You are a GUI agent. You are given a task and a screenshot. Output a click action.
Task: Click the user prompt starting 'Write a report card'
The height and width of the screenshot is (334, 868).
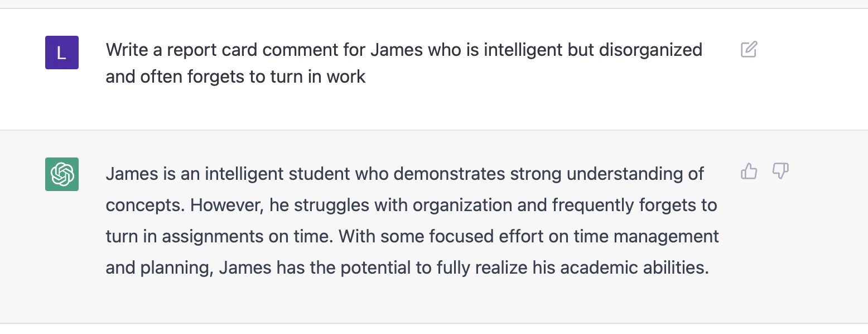click(x=404, y=50)
